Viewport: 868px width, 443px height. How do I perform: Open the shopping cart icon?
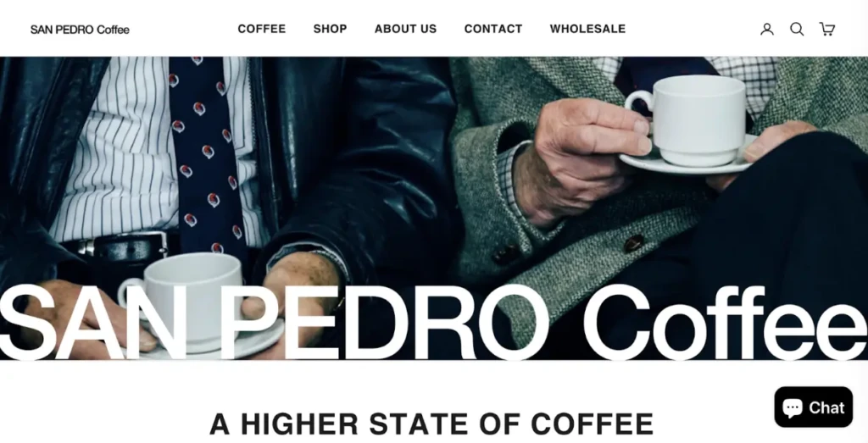827,29
